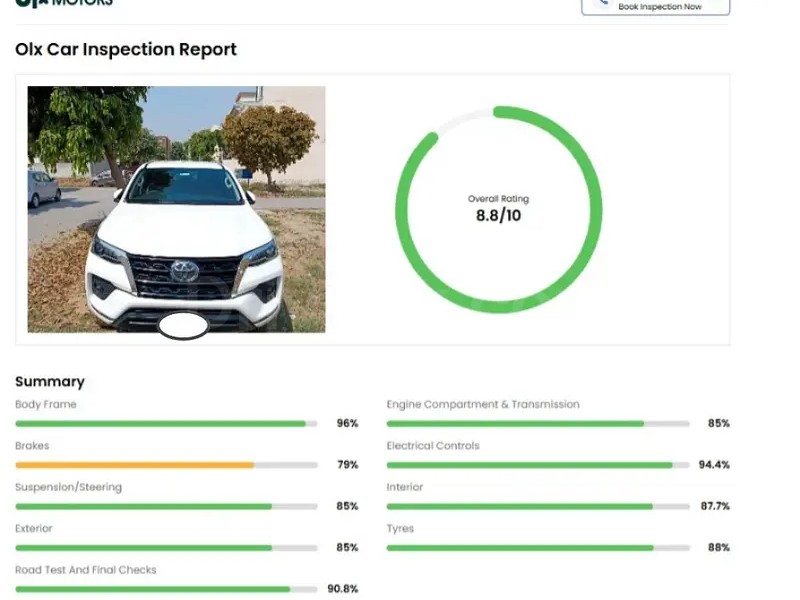
Task: Click the Tyres progress bar
Action: click(538, 548)
